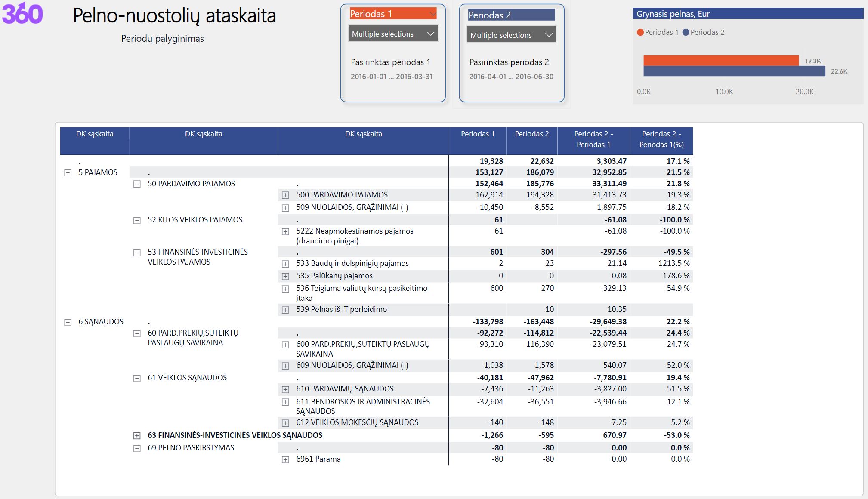868x499 pixels.
Task: Expand 536 Teigiama valiutų kursų pasikeitimo įtaka
Action: (x=285, y=289)
